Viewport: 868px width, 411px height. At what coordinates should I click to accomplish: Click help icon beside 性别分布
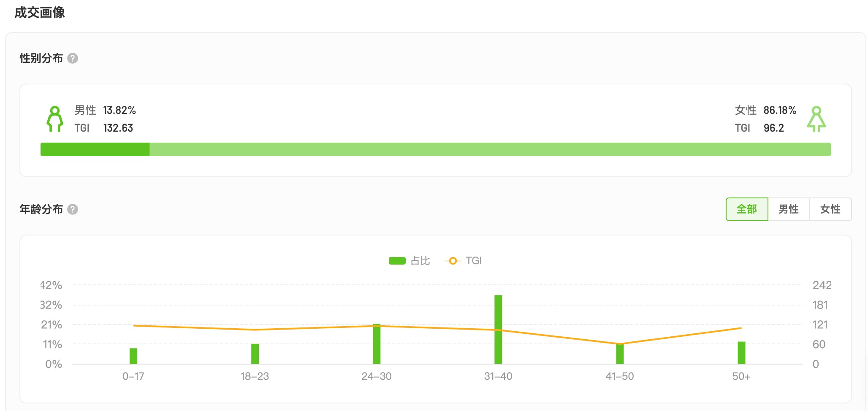(x=73, y=58)
